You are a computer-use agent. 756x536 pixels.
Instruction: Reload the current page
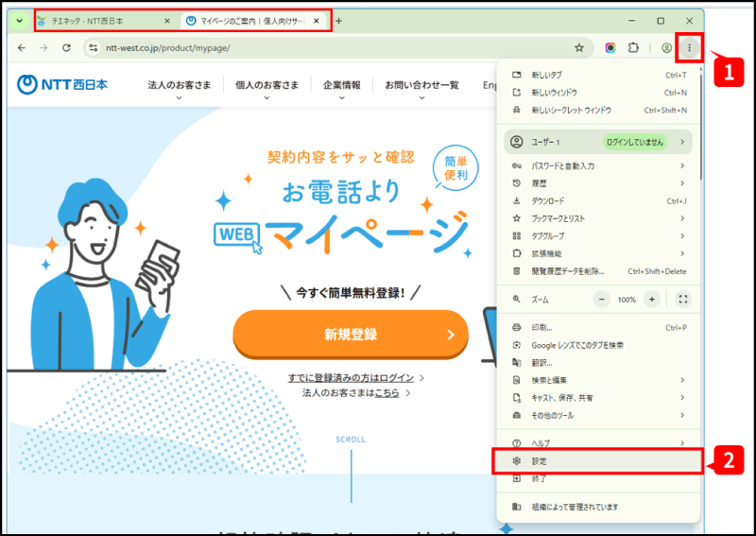(66, 48)
